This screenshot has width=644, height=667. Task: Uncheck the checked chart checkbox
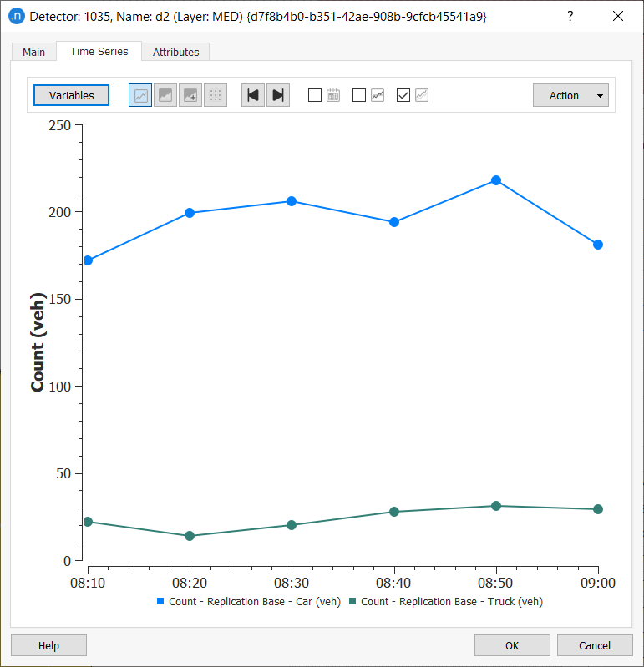coord(403,95)
